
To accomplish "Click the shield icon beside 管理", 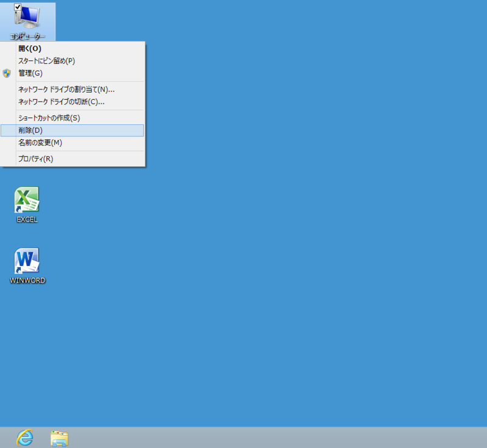I will click(x=6, y=73).
